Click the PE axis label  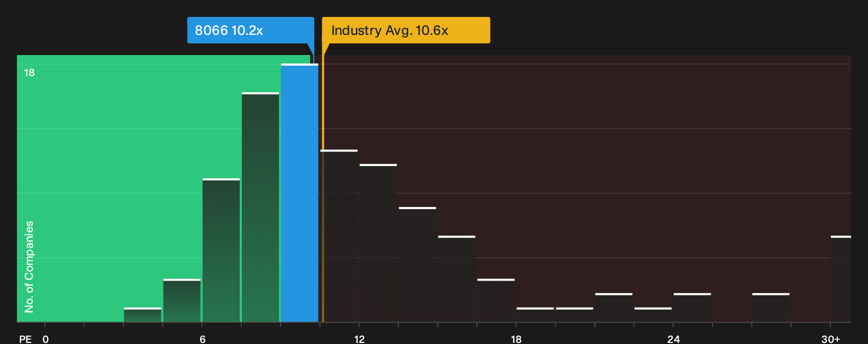[25, 339]
